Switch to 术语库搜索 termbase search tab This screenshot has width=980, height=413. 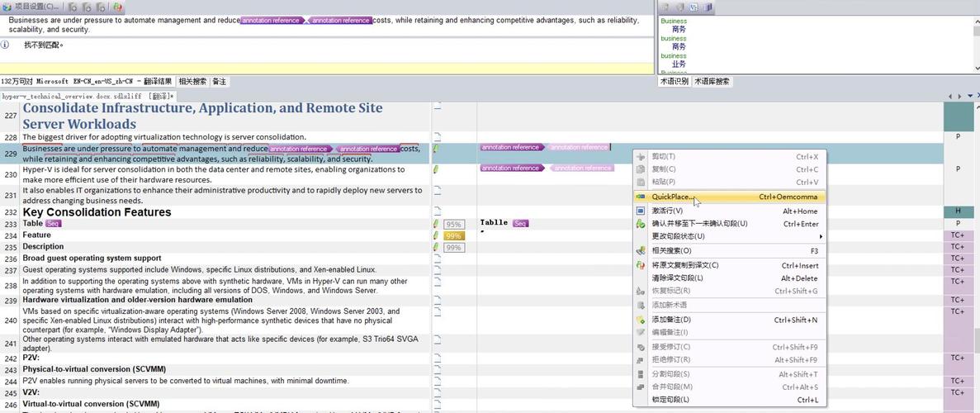click(x=712, y=81)
